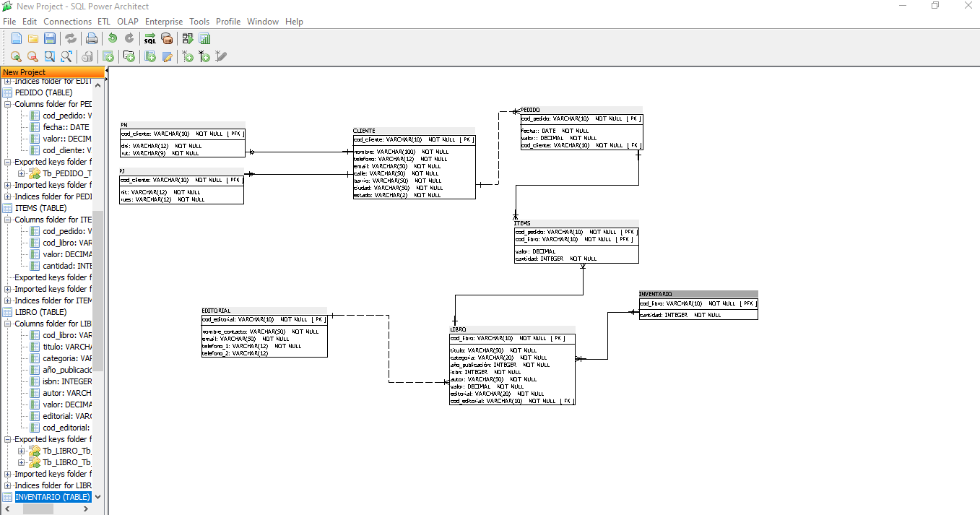Select the isbn: INTEGER column in tree

66,381
